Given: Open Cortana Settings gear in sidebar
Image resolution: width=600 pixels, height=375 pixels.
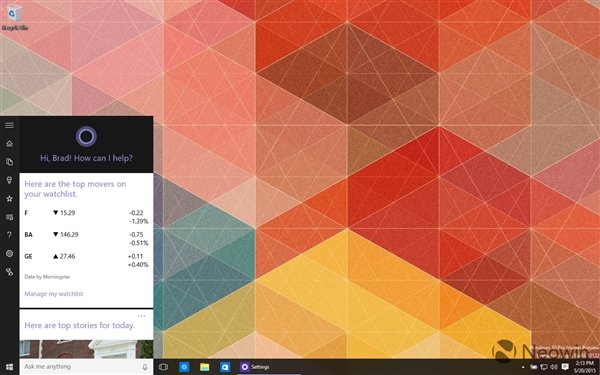Looking at the screenshot, I should coord(10,253).
